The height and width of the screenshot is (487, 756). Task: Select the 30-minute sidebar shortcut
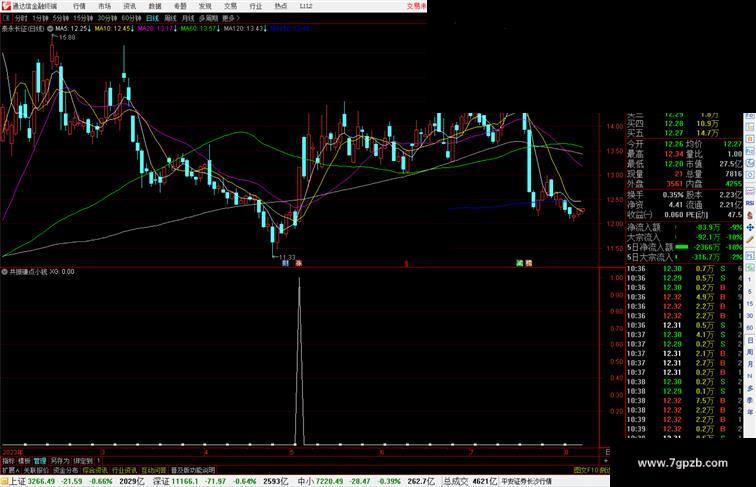750,316
